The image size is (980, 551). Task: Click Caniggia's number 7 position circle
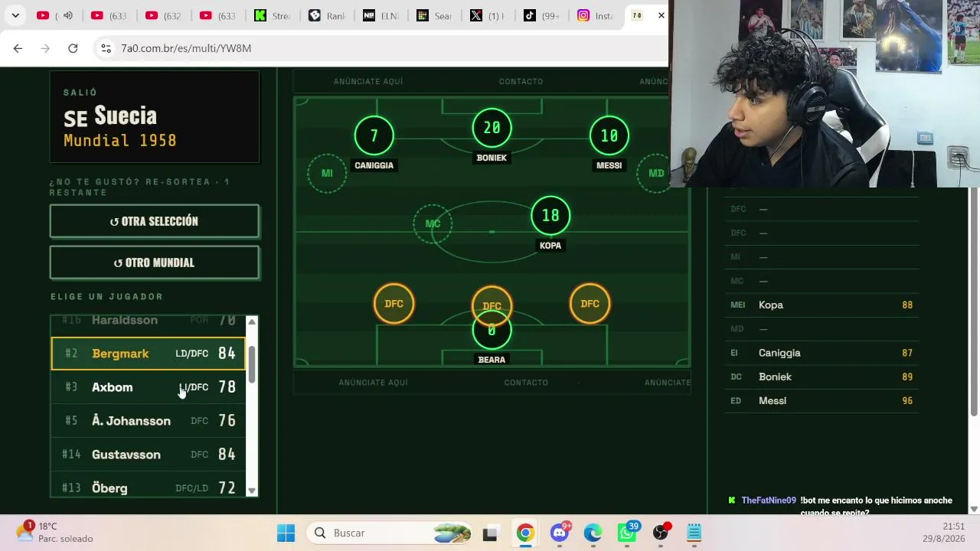374,136
